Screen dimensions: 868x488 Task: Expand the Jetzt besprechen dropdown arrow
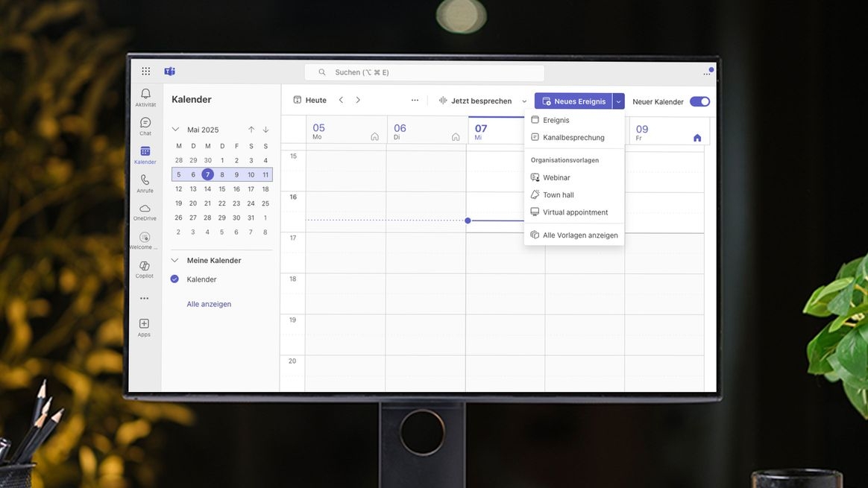(524, 101)
